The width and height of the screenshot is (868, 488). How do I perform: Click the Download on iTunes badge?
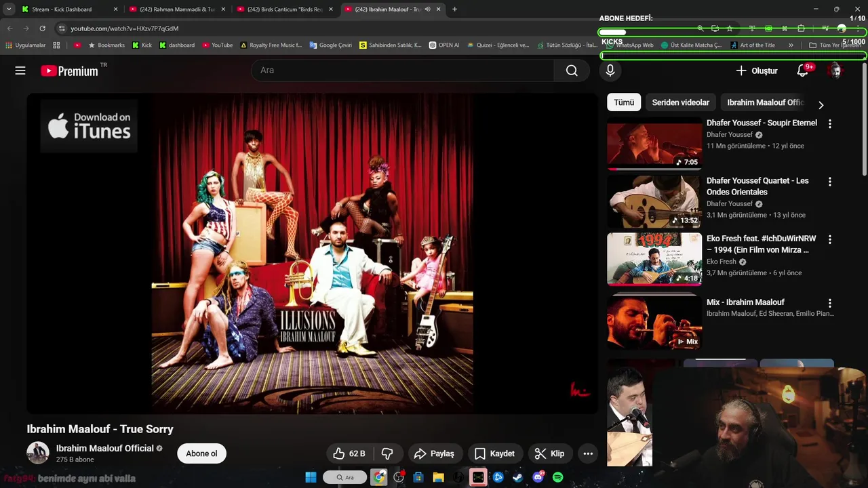click(x=89, y=126)
